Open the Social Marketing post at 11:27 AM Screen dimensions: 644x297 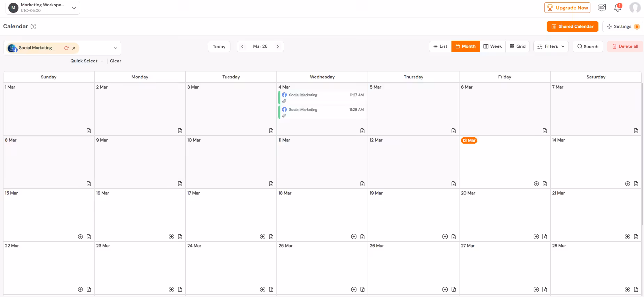click(322, 98)
